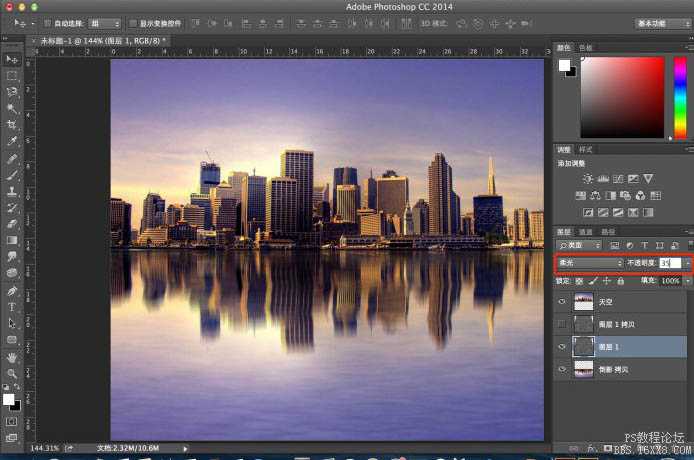The height and width of the screenshot is (460, 694).
Task: Click the zoom percentage field 144.31%
Action: click(45, 448)
